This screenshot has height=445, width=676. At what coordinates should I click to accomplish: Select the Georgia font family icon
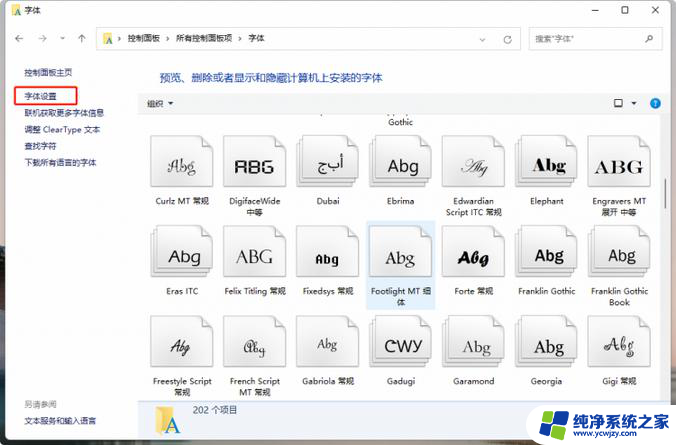tap(546, 342)
